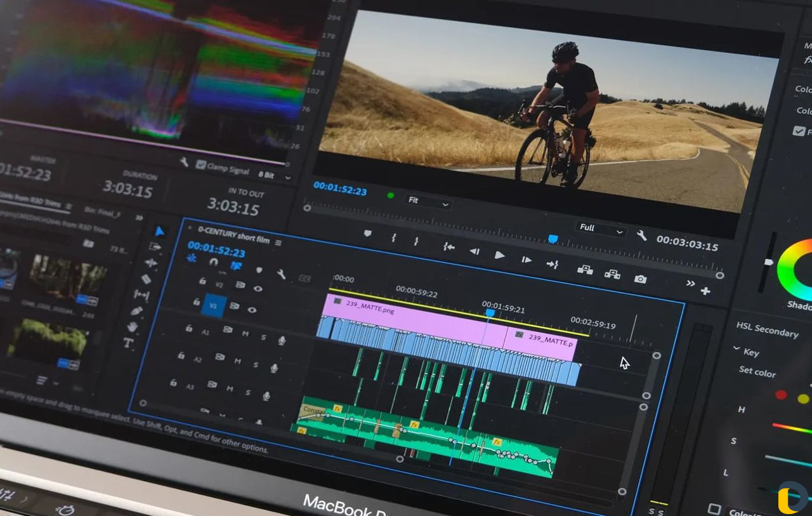Click the Export Frame camera icon
The width and height of the screenshot is (812, 516).
641,279
